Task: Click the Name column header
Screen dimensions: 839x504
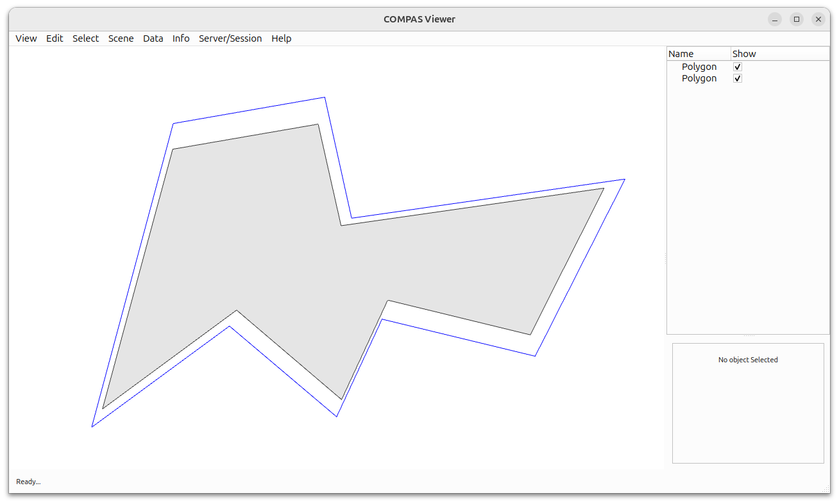Action: (681, 53)
